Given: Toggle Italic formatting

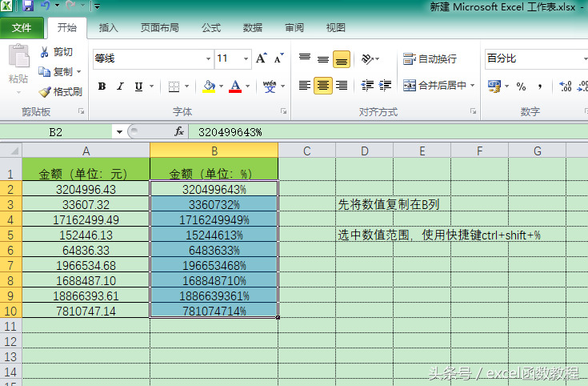Looking at the screenshot, I should click(x=120, y=86).
